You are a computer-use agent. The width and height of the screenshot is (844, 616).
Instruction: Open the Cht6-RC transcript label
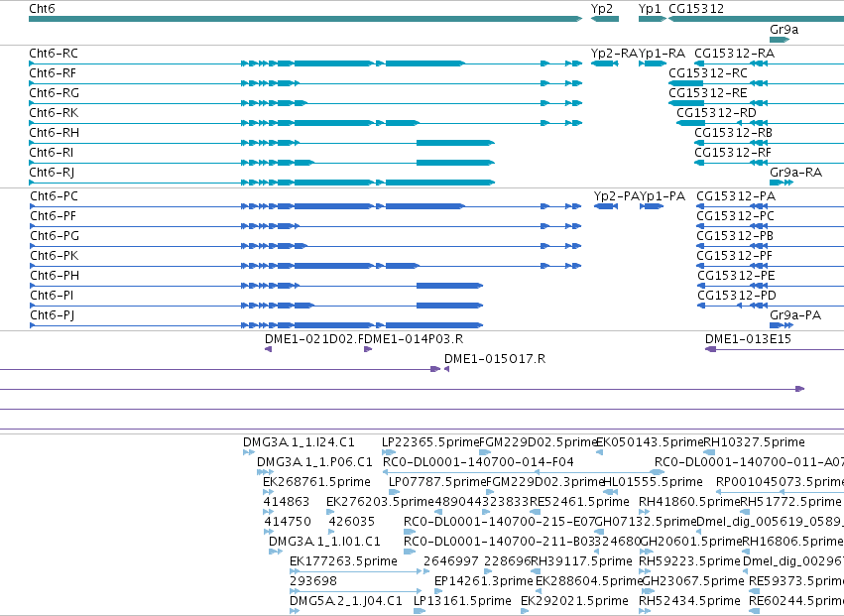coord(54,54)
